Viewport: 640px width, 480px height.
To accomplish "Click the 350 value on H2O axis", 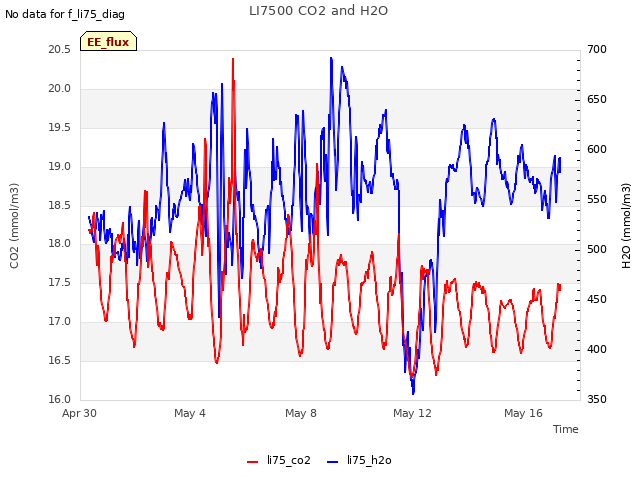I will [597, 399].
